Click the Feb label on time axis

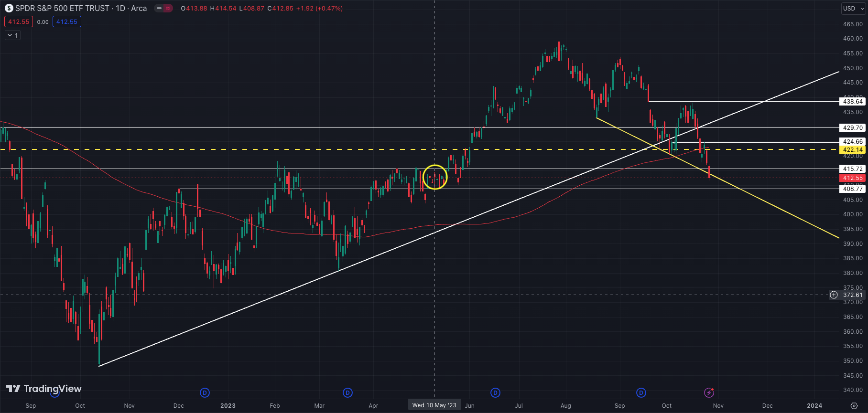click(275, 406)
